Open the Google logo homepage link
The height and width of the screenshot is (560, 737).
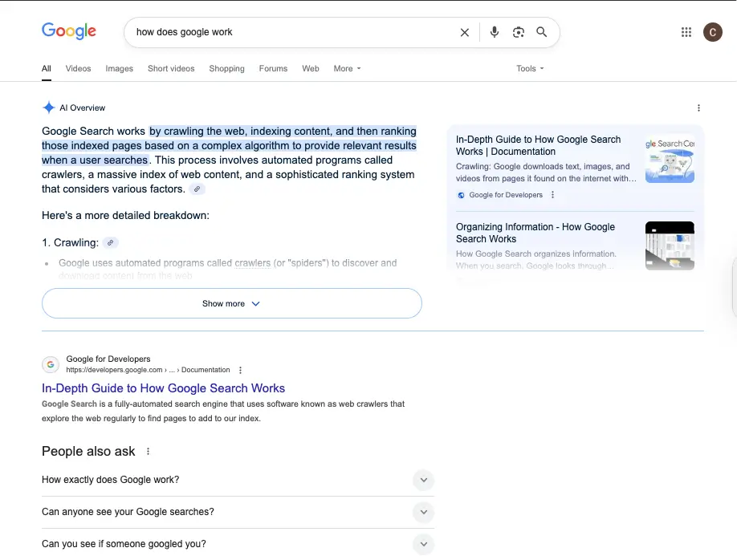(x=68, y=31)
